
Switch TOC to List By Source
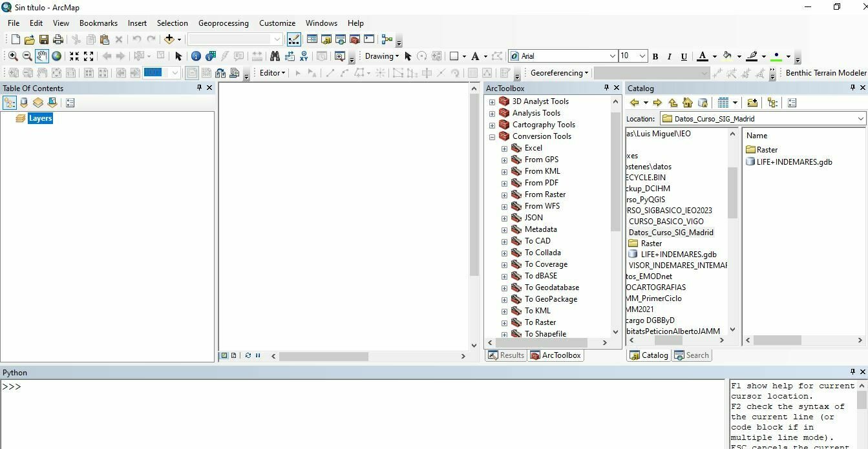24,103
